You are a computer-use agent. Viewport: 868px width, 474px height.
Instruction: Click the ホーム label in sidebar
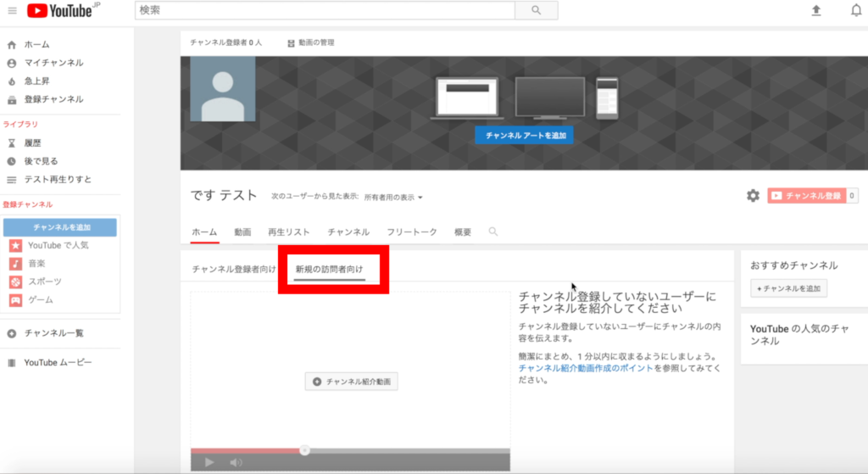(37, 45)
